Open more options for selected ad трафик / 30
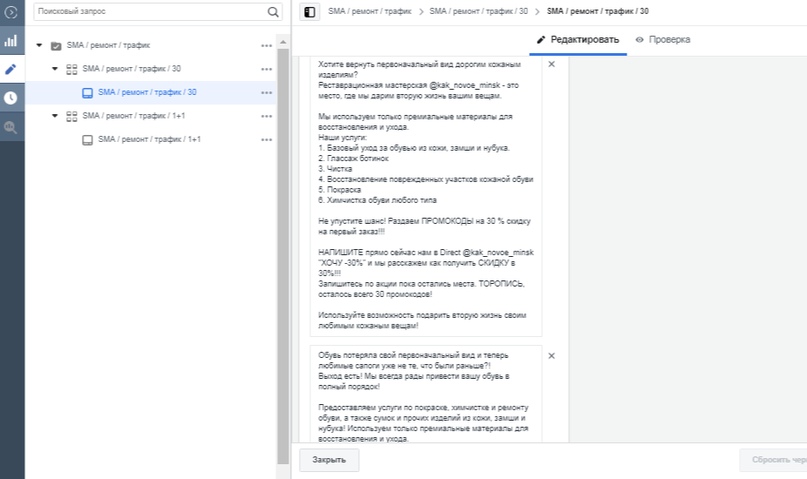807x479 pixels. click(x=266, y=93)
